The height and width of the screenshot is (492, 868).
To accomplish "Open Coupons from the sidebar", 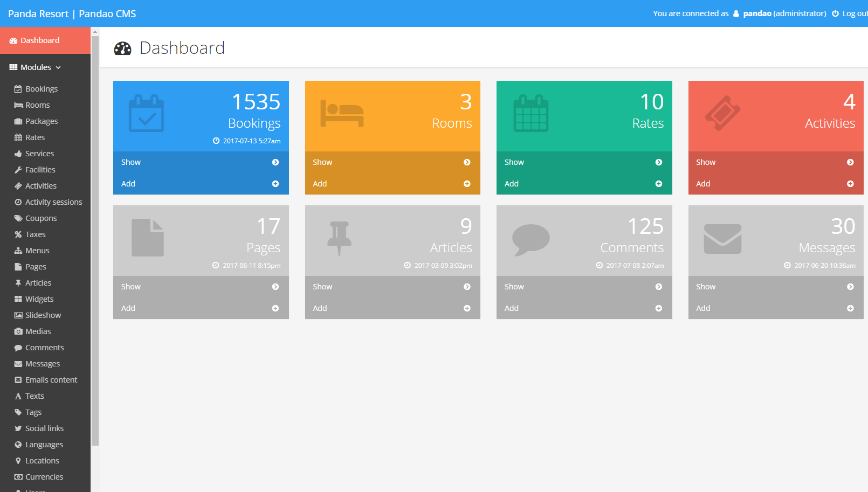I will tap(41, 218).
